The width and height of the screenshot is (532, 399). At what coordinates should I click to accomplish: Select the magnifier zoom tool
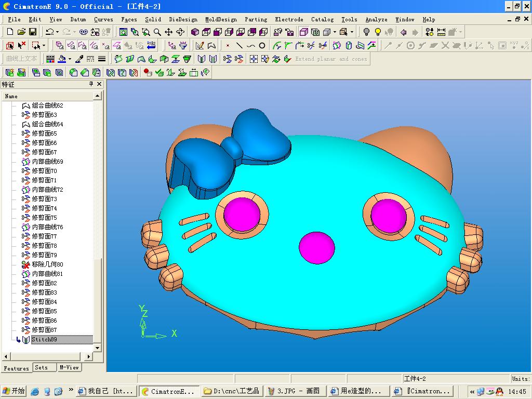[x=157, y=32]
